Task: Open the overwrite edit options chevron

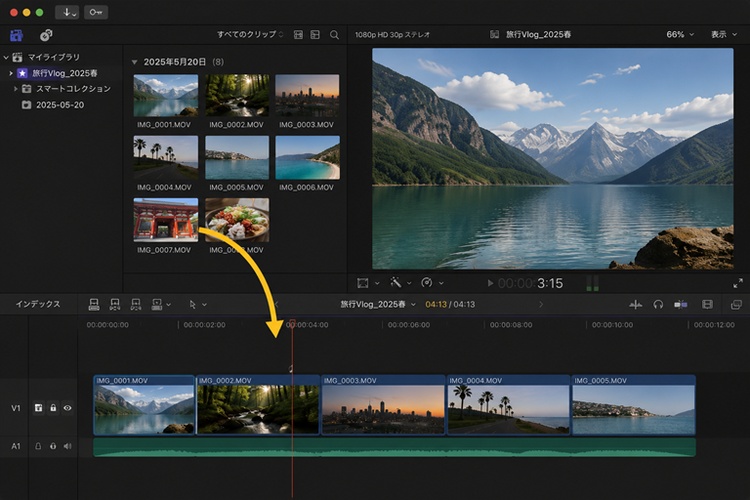Action: point(168,304)
